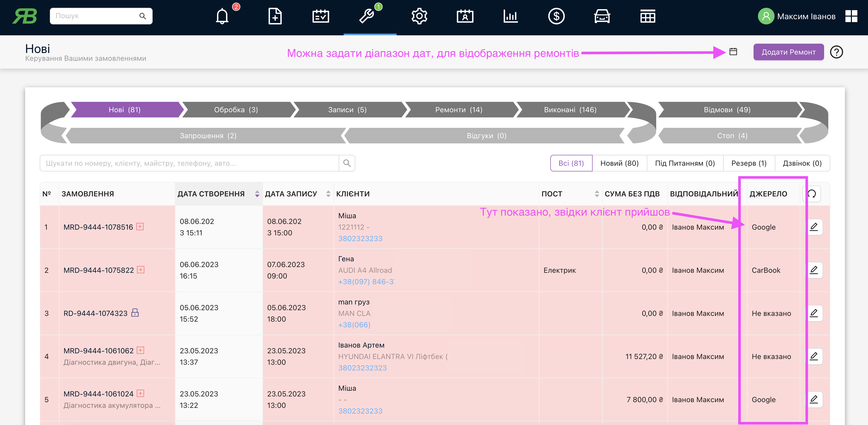The height and width of the screenshot is (425, 868).
Task: Sort by ПОСТ column arrows
Action: 597,194
